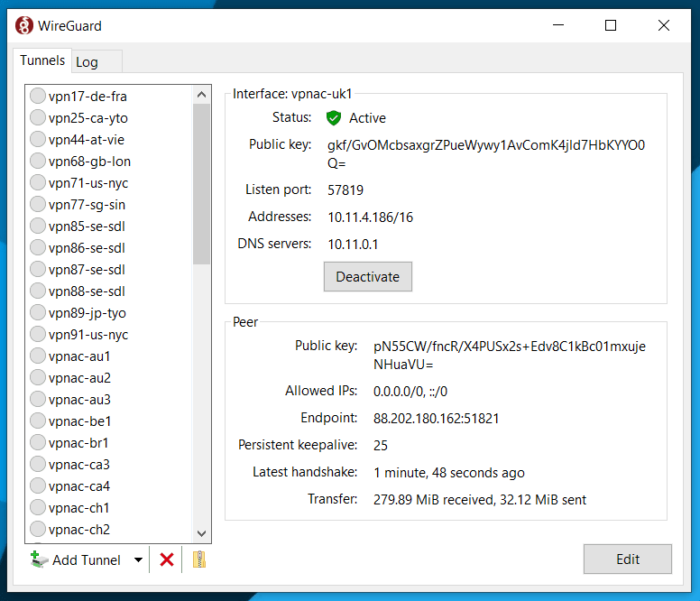The image size is (700, 601).
Task: Click tunnel list scroll down arrow
Action: [x=201, y=533]
